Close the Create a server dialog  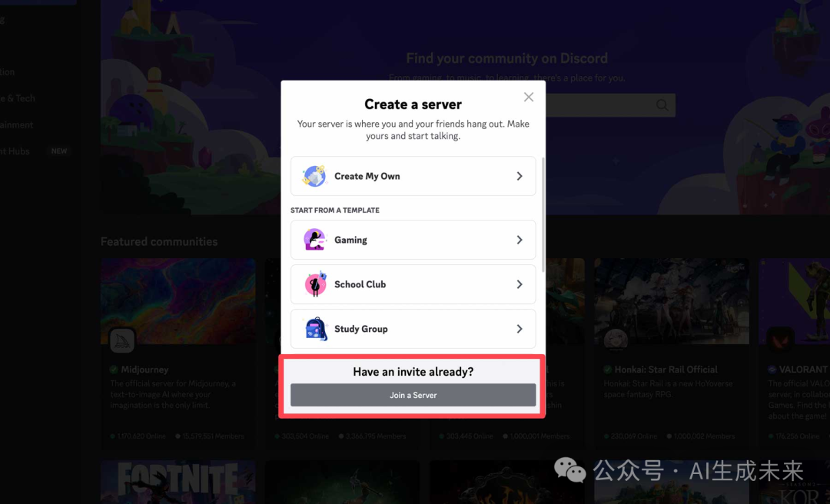tap(528, 97)
